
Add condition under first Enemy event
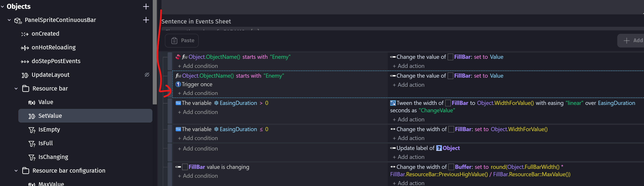click(x=198, y=66)
